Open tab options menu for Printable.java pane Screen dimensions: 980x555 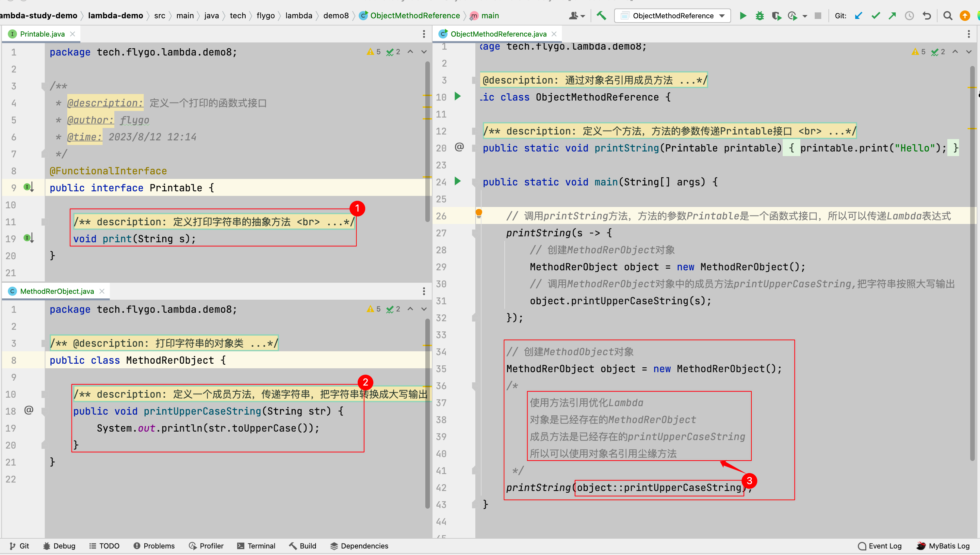(424, 34)
